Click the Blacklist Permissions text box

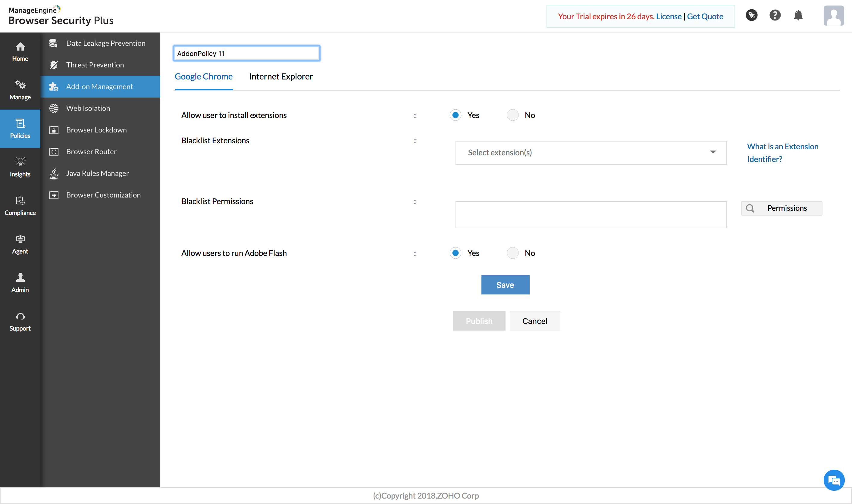pos(591,215)
